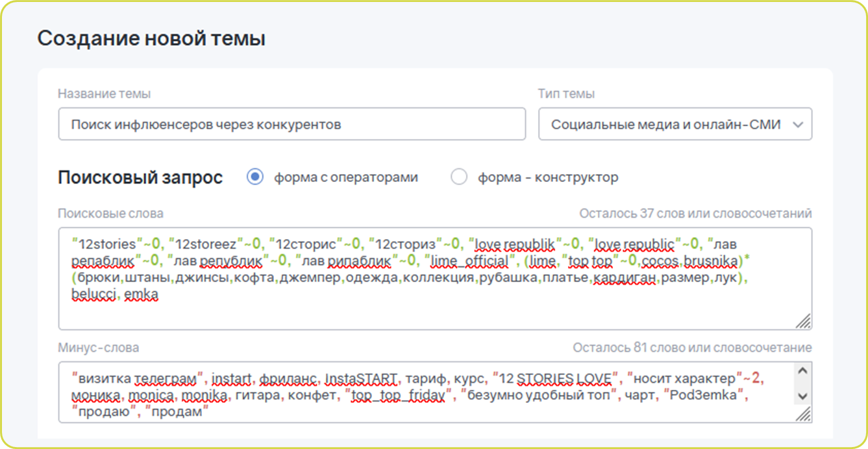Click scroll up arrow in Минус-слова box
This screenshot has height=449, width=868.
click(802, 372)
